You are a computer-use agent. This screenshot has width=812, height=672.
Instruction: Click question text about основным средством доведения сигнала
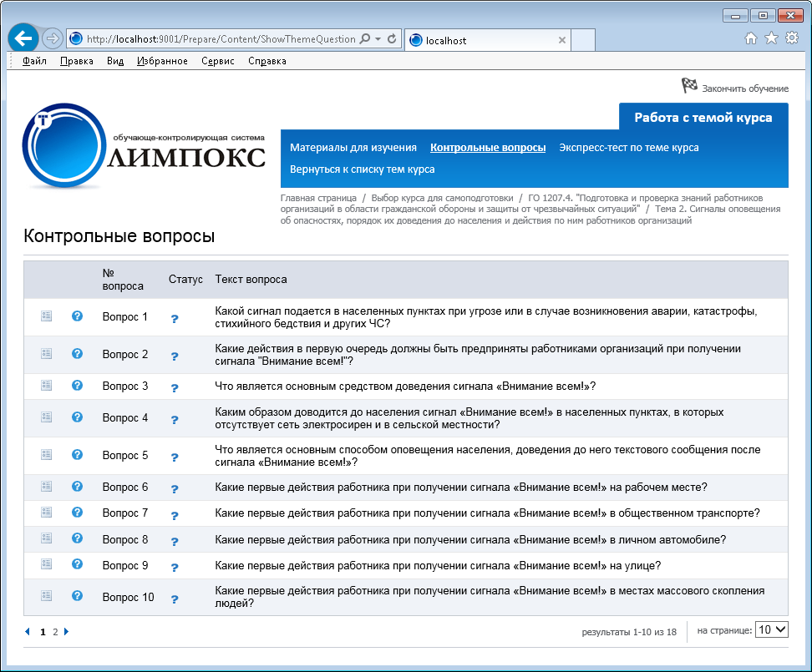coord(405,386)
